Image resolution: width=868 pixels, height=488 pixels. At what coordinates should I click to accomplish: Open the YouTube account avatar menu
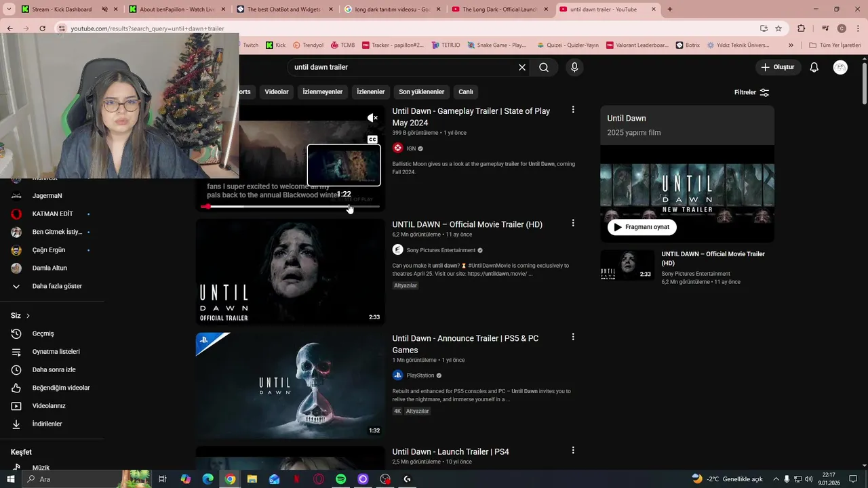pos(840,67)
